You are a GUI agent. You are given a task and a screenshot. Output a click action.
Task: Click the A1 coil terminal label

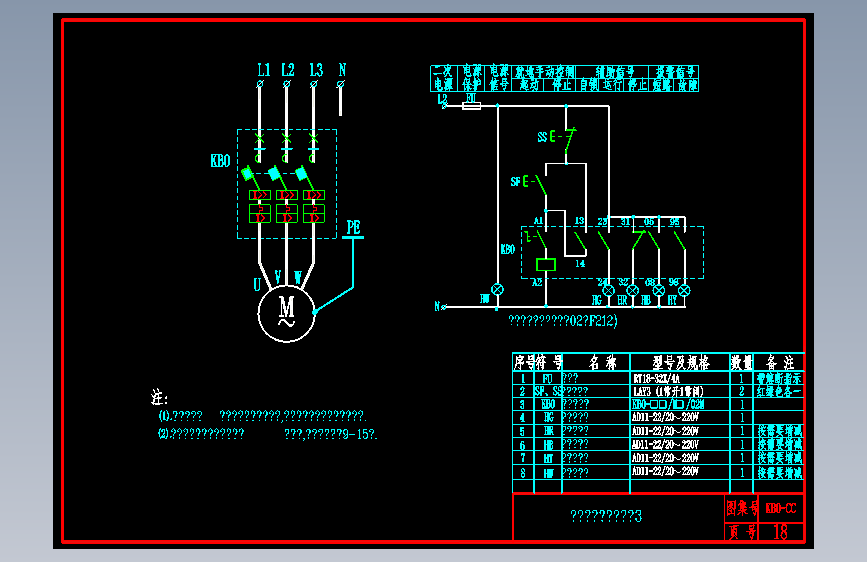click(x=538, y=221)
